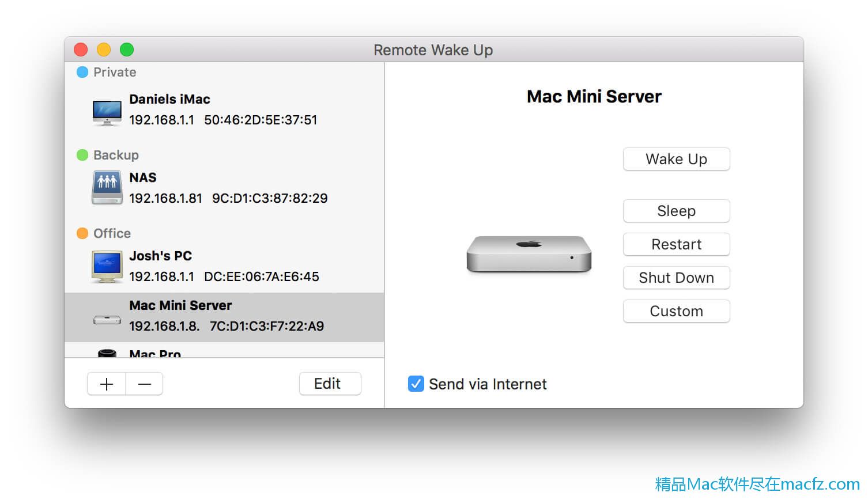Click the Mac Mini Server list icon
The width and height of the screenshot is (868, 500).
[107, 319]
